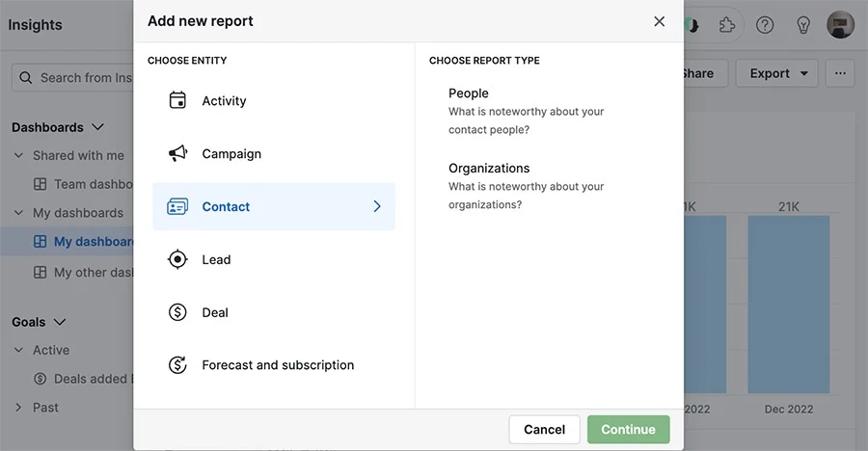Choose Activity entity

274,101
